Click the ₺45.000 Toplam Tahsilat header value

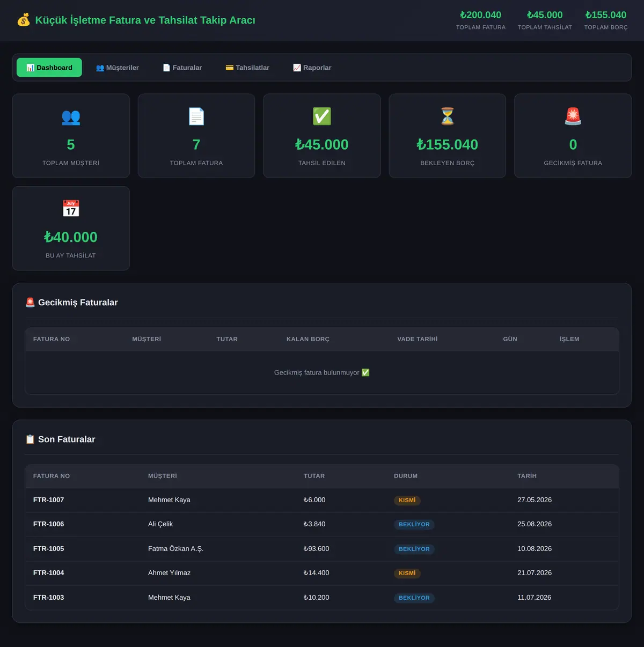[545, 15]
